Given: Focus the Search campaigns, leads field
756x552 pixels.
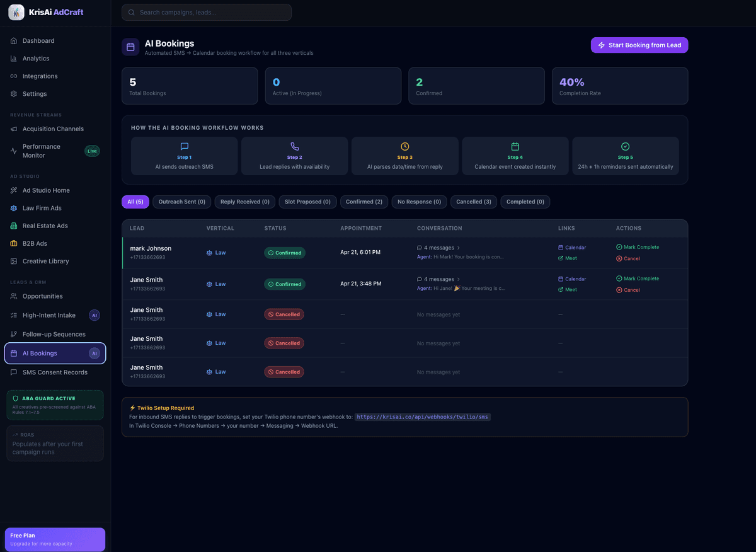Looking at the screenshot, I should (207, 13).
